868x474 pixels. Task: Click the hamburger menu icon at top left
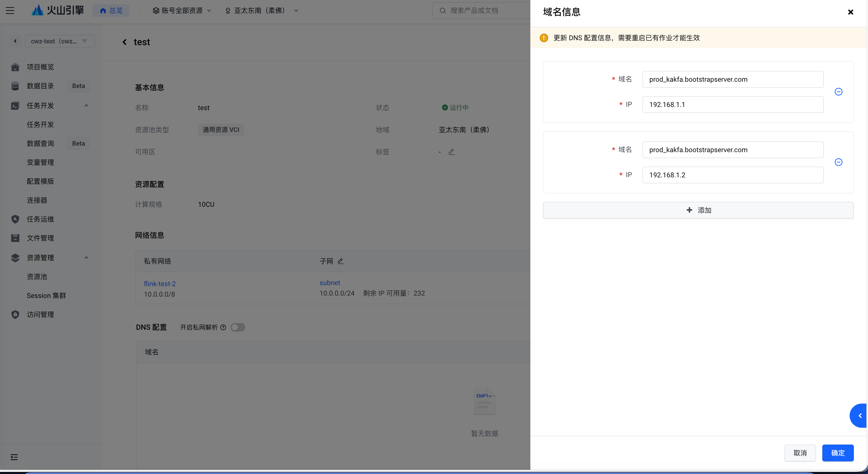point(10,11)
